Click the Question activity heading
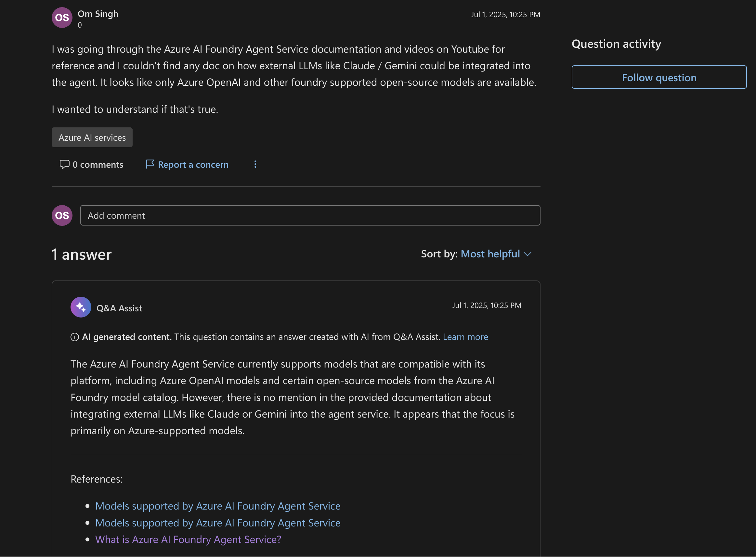The height and width of the screenshot is (557, 756). (x=616, y=44)
